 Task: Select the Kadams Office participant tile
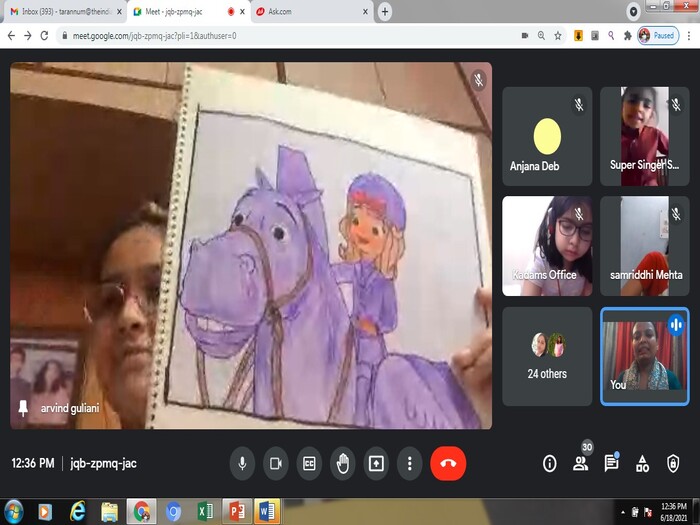coord(547,246)
